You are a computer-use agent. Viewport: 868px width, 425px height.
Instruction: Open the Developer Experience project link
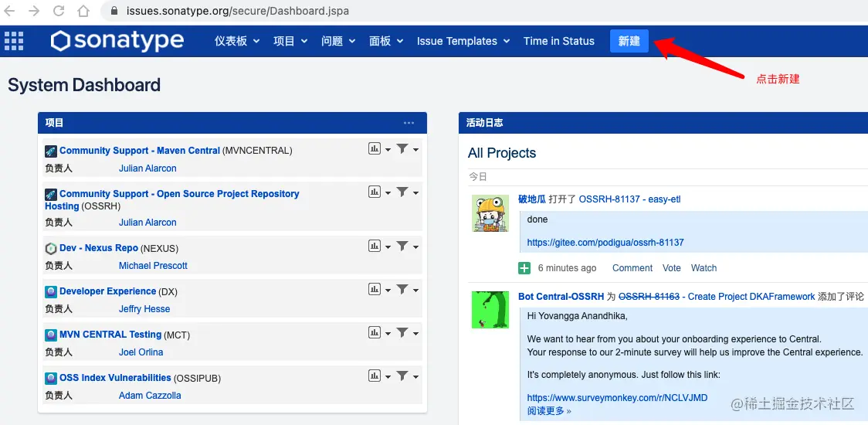click(107, 291)
